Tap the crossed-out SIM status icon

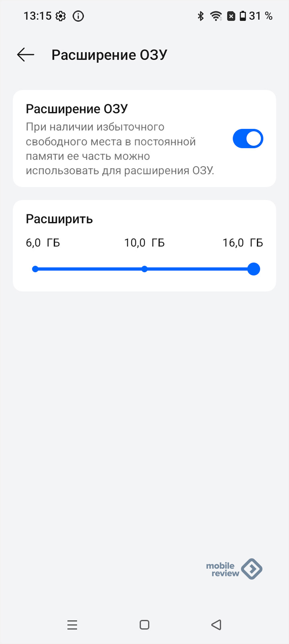tap(231, 16)
